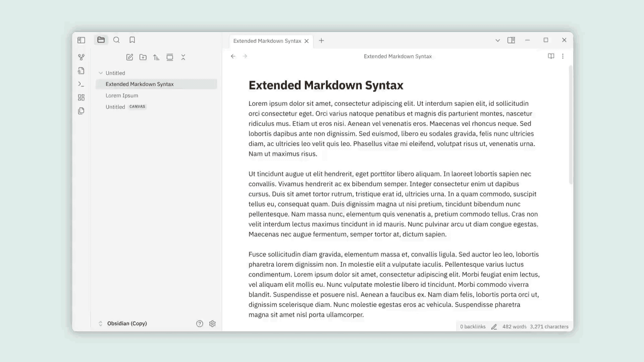The height and width of the screenshot is (362, 644).
Task: Click the 0 backlinks status item
Action: tap(473, 326)
